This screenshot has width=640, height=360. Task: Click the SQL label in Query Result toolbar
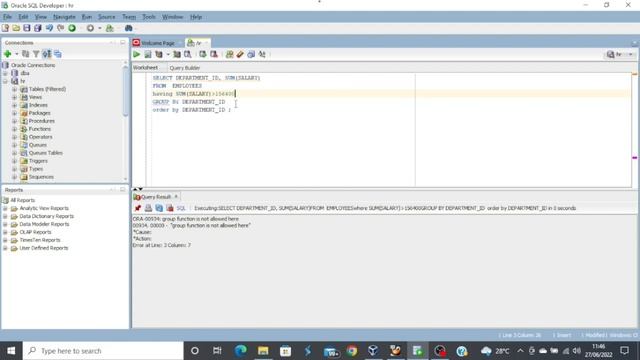181,208
